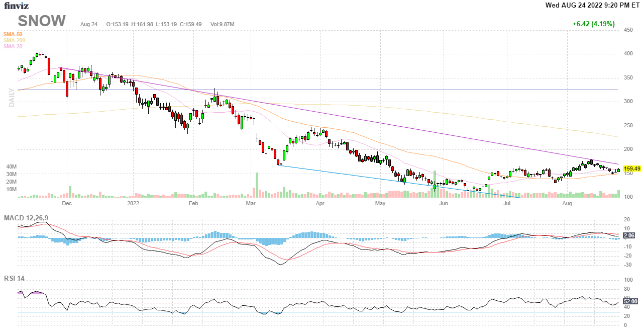
Task: Select the SNOW ticker symbol
Action: 42,21
